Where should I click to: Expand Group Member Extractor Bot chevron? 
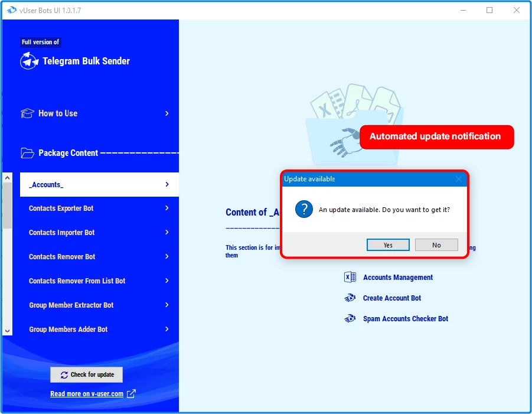click(x=167, y=305)
